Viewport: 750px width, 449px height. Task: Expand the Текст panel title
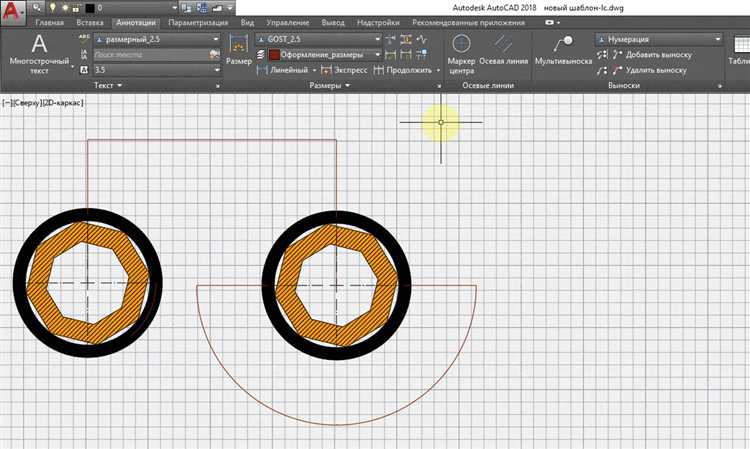tap(108, 85)
